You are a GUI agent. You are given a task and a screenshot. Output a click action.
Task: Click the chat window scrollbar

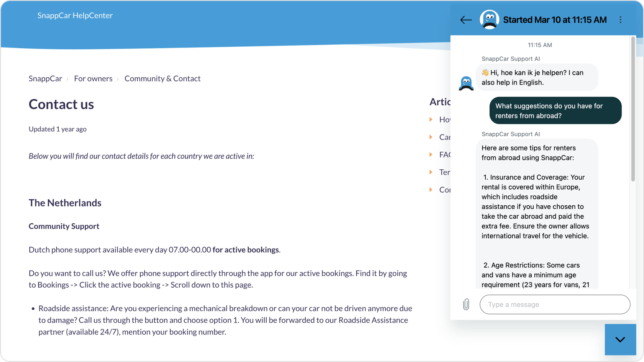tap(632, 115)
